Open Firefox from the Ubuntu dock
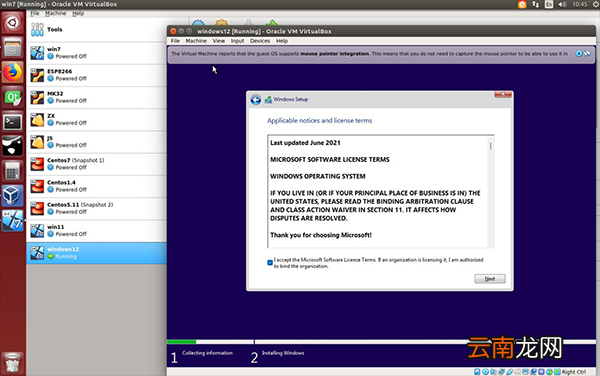The width and height of the screenshot is (600, 376). [x=13, y=72]
